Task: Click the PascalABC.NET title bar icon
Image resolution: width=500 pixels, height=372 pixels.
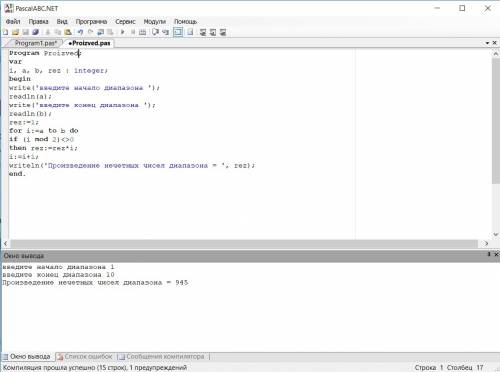Action: (x=8, y=8)
